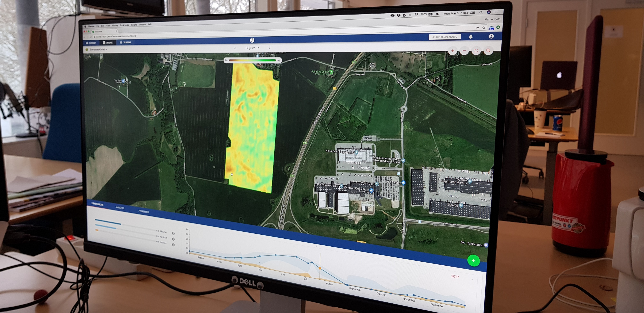Open the user account profile icon
Image resolution: width=644 pixels, height=313 pixels.
pyautogui.click(x=491, y=36)
